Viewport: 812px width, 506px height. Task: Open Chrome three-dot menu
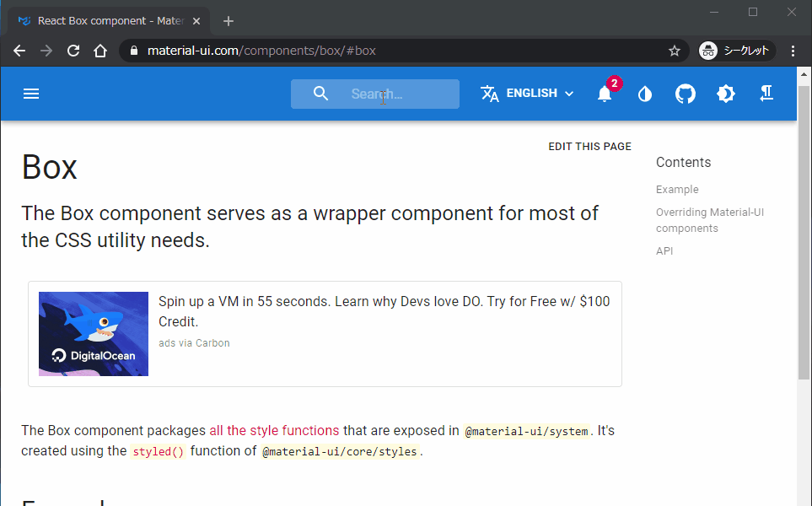(793, 51)
